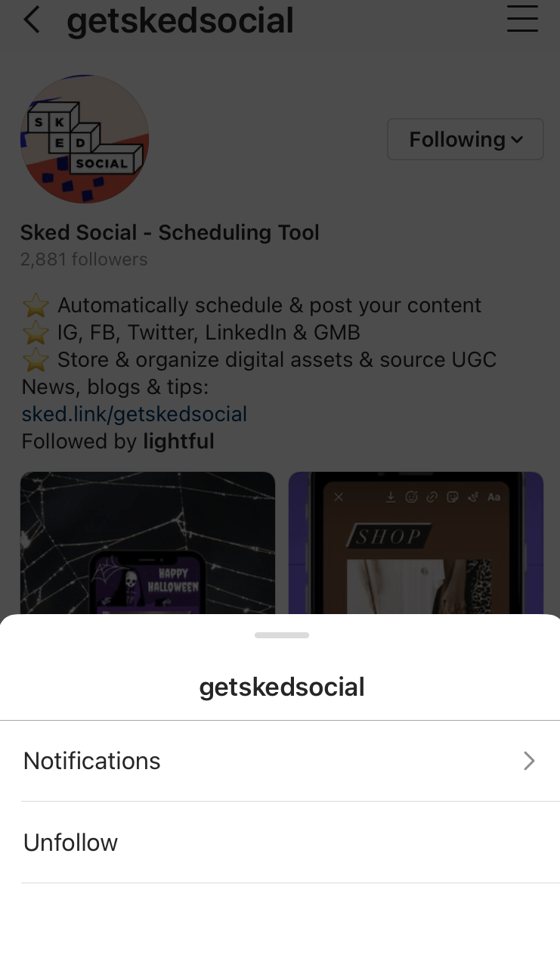560x965 pixels.
Task: Click the X icon in story preview
Action: [339, 497]
